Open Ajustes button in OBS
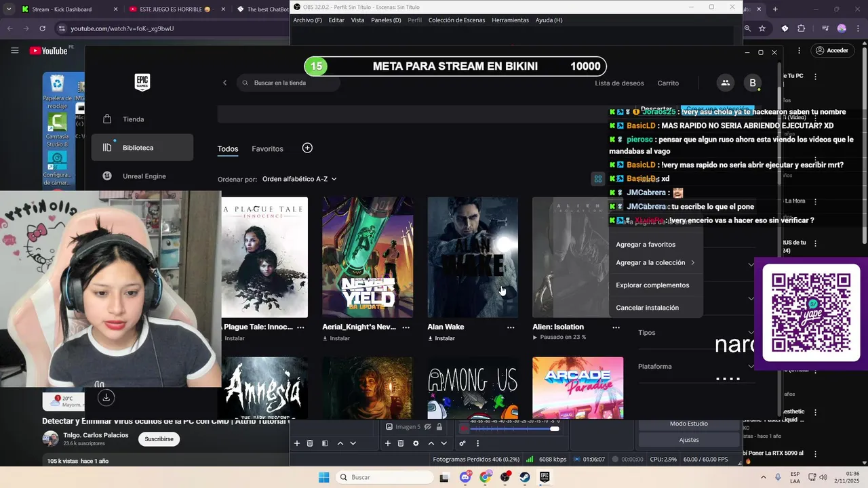Image resolution: width=868 pixels, height=488 pixels. (x=688, y=440)
